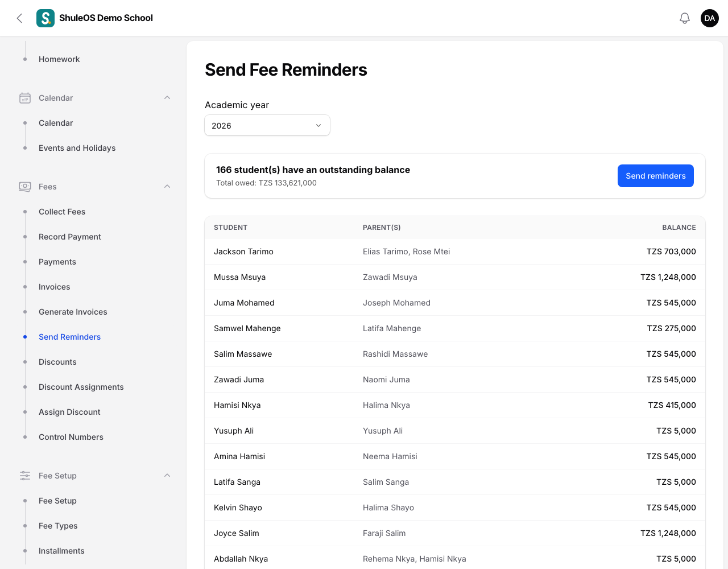Click parent Neema Hamisi
Viewport: 728px width, 569px height.
[390, 456]
